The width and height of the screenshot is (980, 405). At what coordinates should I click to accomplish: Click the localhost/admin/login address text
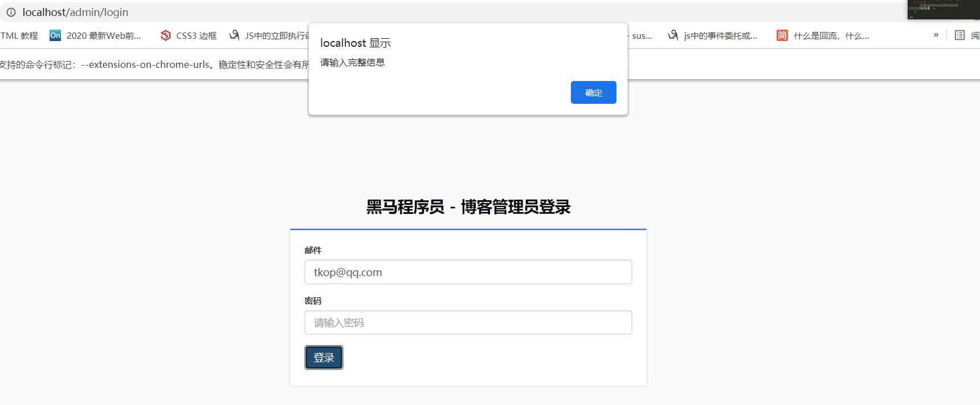[75, 12]
